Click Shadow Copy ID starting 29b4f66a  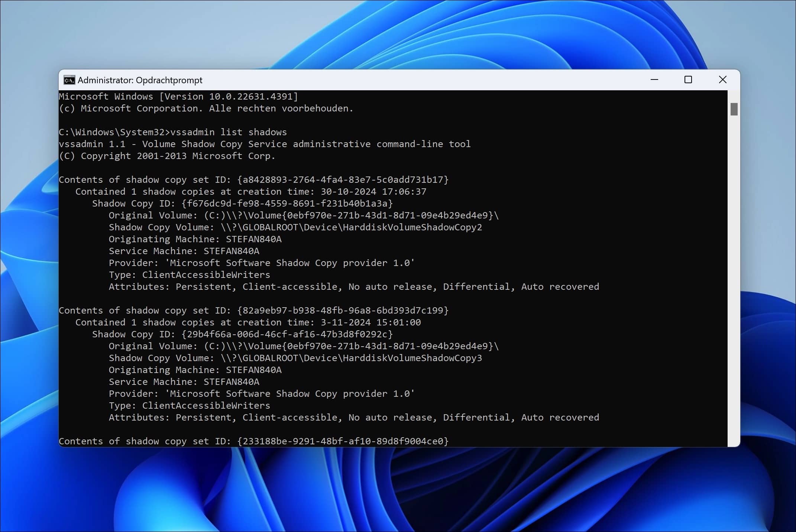pyautogui.click(x=287, y=334)
